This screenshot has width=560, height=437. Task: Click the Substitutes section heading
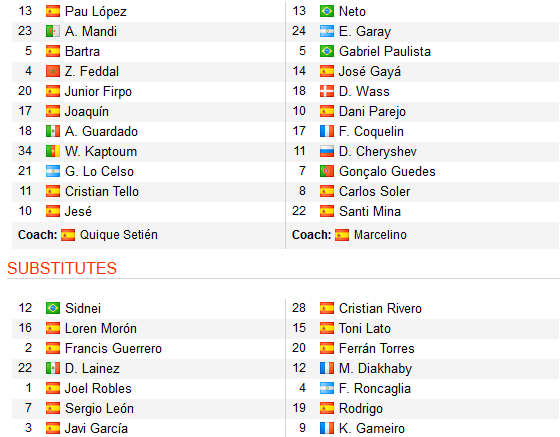[62, 268]
